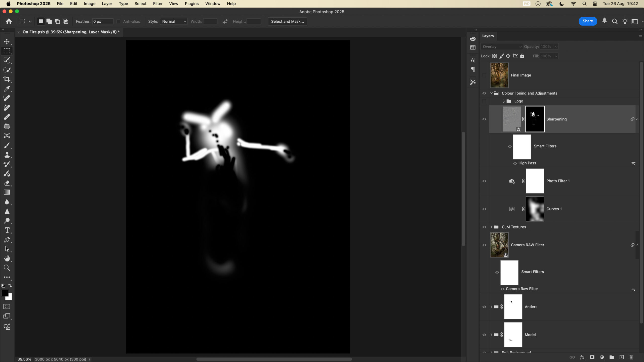Image resolution: width=644 pixels, height=362 pixels.
Task: Expand the Logo layer group
Action: coord(504,101)
